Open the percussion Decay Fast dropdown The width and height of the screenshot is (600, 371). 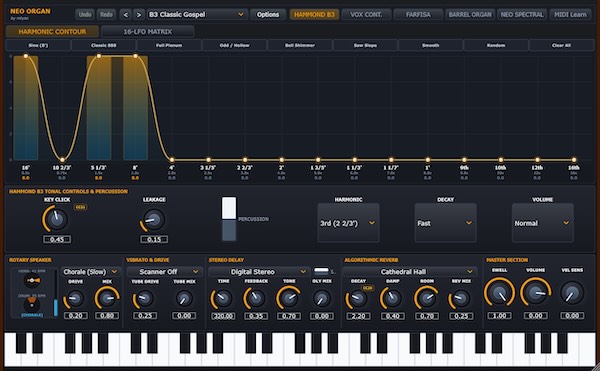pyautogui.click(x=445, y=223)
